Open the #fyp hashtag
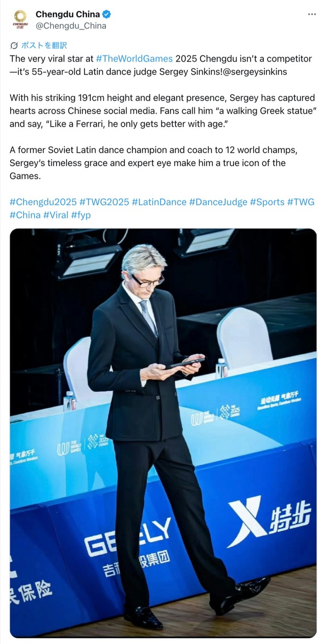This screenshot has width=326, height=644. (81, 215)
